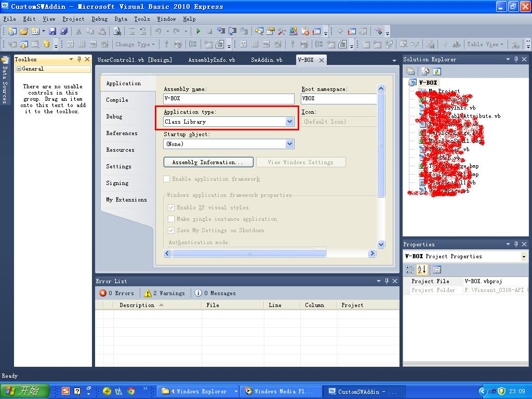This screenshot has height=399, width=532.
Task: Click the Open File folder icon
Action: [x=24, y=32]
